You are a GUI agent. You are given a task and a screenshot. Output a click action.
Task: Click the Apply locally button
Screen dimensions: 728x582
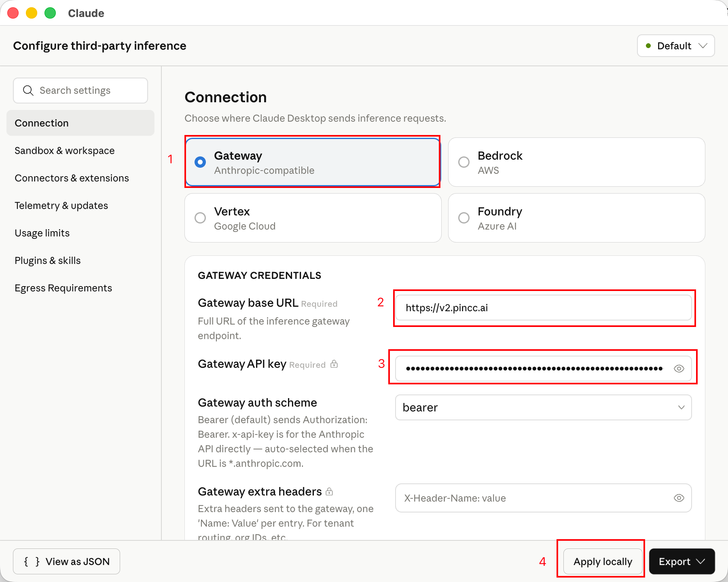(x=603, y=561)
